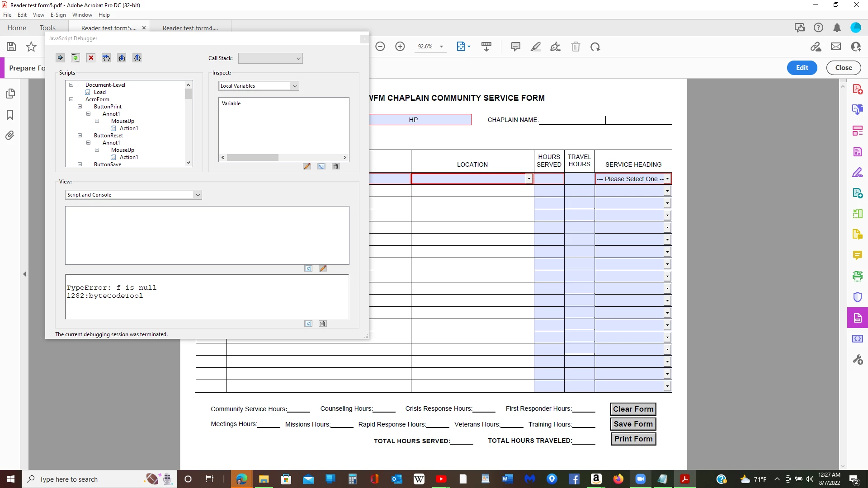This screenshot has height=488, width=868.
Task: Switch to Reader test form4 tab
Action: click(x=190, y=28)
